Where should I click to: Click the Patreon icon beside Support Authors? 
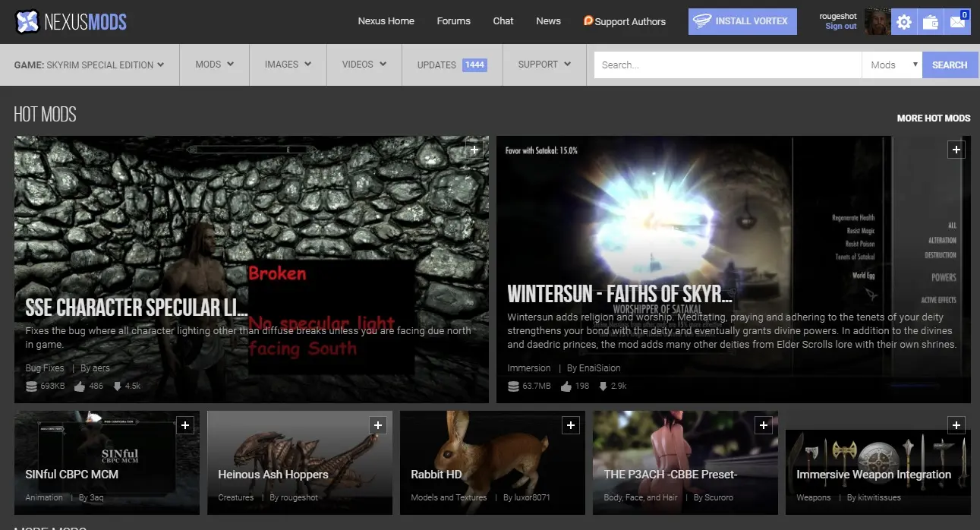click(588, 21)
